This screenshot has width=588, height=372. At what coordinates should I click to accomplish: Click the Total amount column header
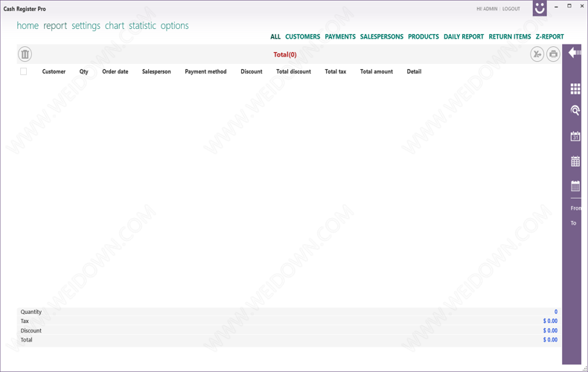pyautogui.click(x=377, y=71)
